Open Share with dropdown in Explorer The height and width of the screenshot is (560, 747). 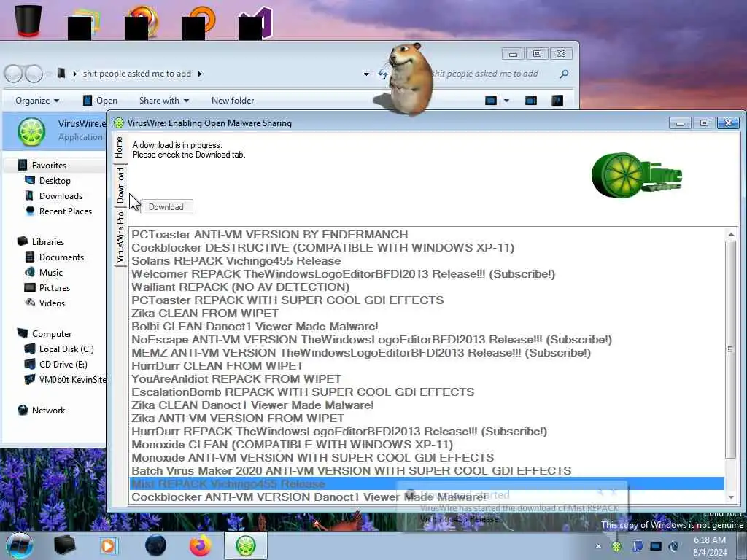point(164,101)
